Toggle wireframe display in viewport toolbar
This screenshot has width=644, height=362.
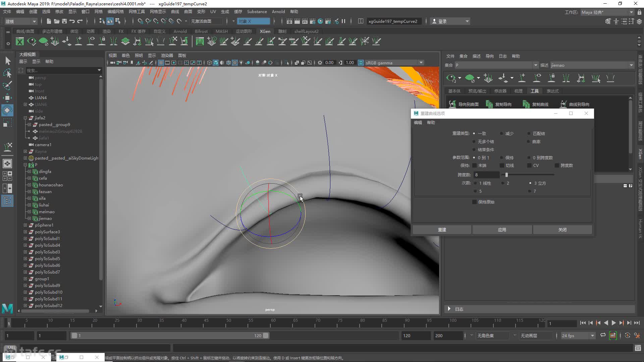(x=209, y=63)
